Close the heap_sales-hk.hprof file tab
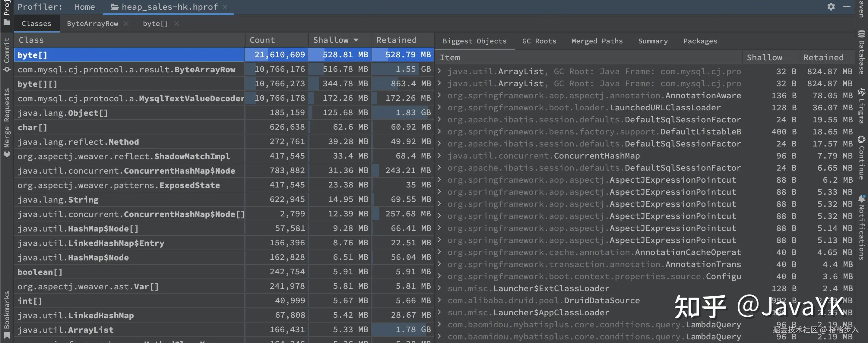 (x=225, y=7)
